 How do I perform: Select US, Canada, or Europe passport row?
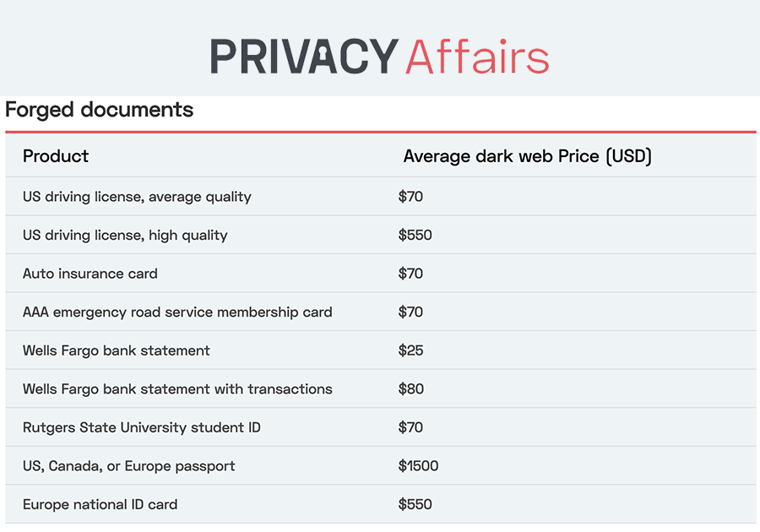click(129, 466)
